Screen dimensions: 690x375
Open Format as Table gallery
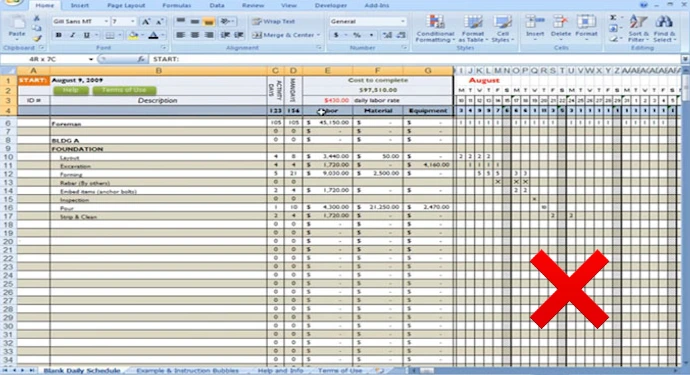pyautogui.click(x=473, y=28)
